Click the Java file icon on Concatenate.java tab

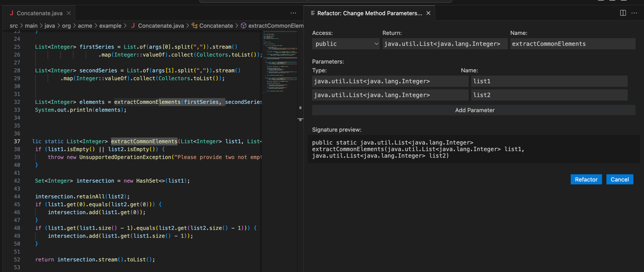11,13
